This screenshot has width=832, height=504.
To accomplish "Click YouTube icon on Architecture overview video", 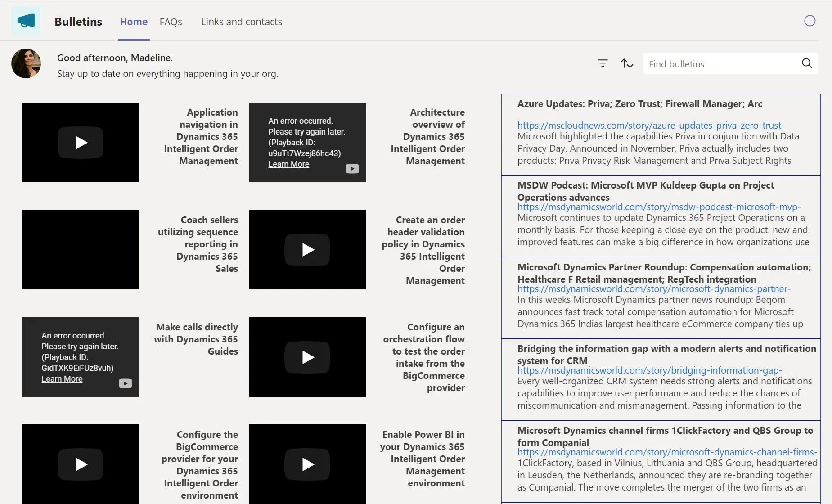I will tap(352, 169).
